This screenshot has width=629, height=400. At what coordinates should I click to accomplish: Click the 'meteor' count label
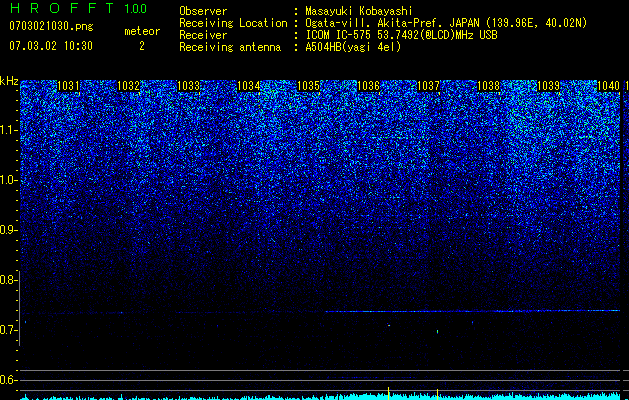coord(142,31)
